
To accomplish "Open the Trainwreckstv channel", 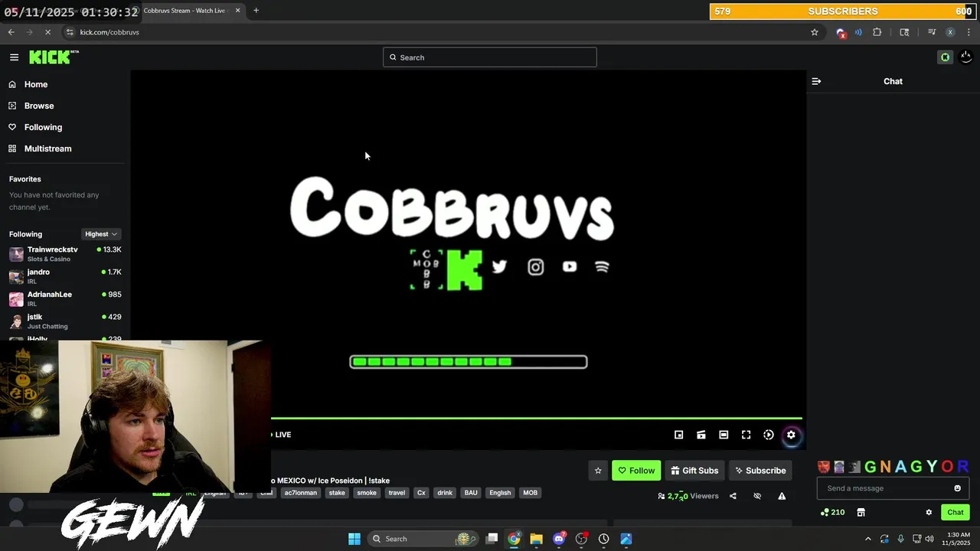I will 65,254.
